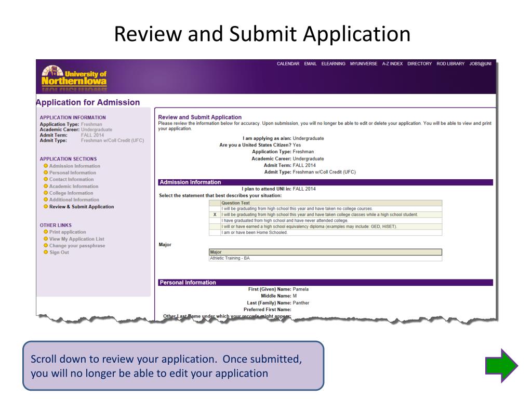Image resolution: width=532 pixels, height=399 pixels.
Task: Click bullet icon beside College Information
Action: click(x=46, y=193)
